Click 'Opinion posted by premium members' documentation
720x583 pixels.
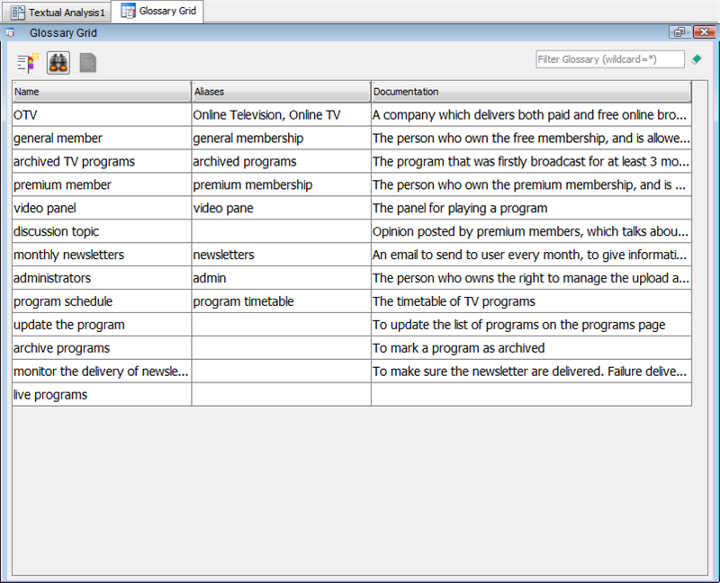[x=531, y=231]
